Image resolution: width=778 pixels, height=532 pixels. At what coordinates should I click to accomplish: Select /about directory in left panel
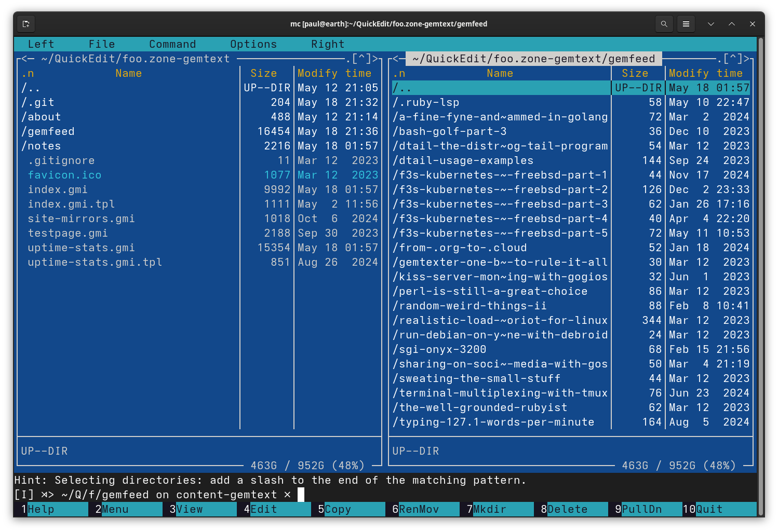[x=200, y=117]
